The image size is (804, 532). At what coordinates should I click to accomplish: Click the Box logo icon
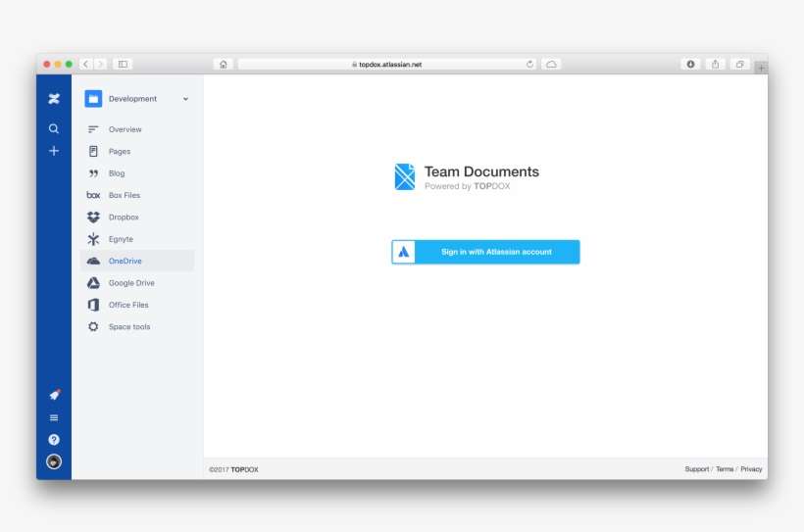(93, 195)
